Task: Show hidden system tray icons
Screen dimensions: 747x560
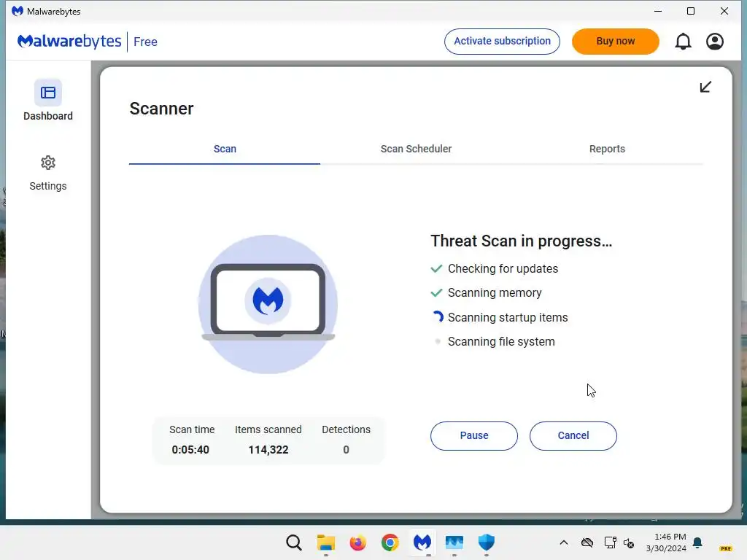Action: coord(564,542)
